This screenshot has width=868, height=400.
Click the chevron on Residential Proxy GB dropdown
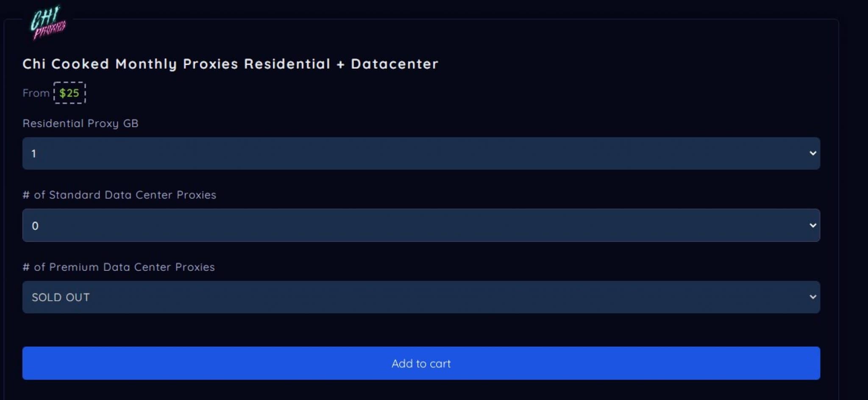click(x=812, y=153)
